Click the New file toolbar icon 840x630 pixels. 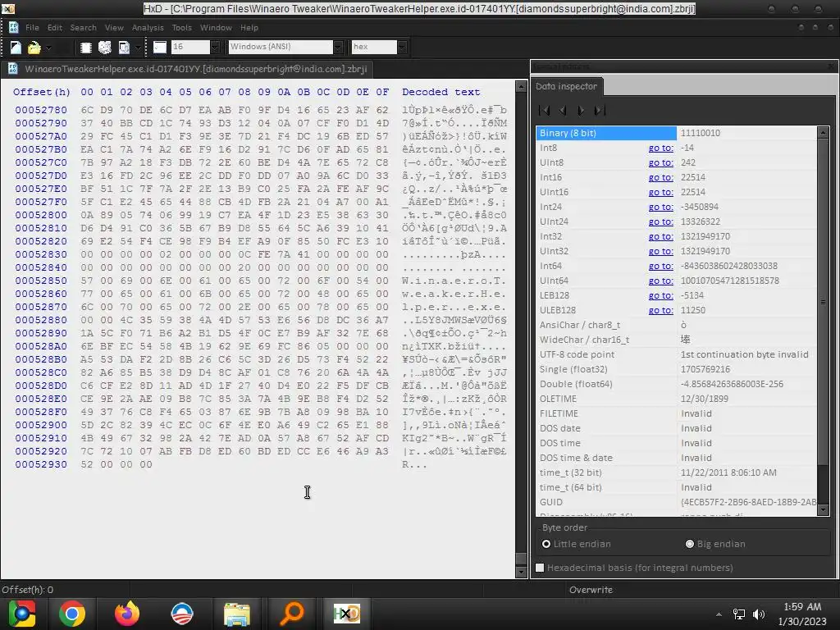point(16,48)
